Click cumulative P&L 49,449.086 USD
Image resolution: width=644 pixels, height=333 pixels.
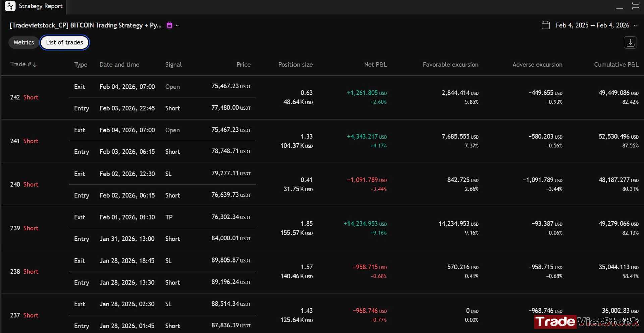(619, 93)
